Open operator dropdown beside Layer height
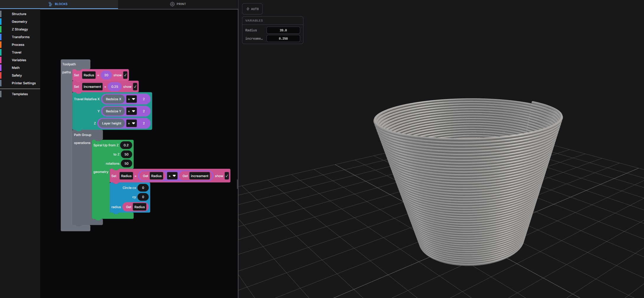Image resolution: width=644 pixels, height=298 pixels. pyautogui.click(x=132, y=123)
